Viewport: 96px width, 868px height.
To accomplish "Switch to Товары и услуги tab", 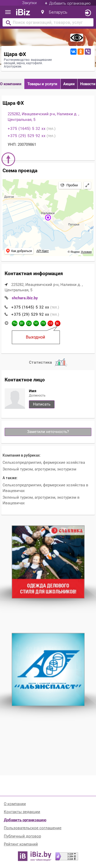I will [x=42, y=84].
